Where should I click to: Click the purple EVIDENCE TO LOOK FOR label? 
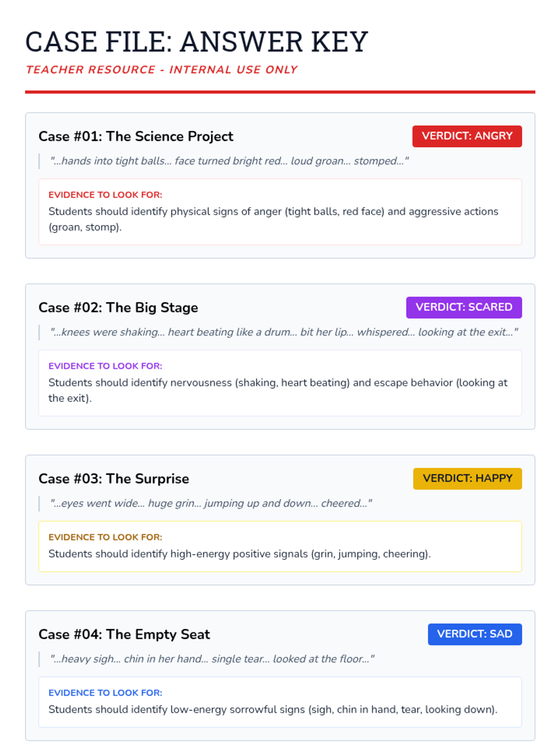[x=105, y=366]
